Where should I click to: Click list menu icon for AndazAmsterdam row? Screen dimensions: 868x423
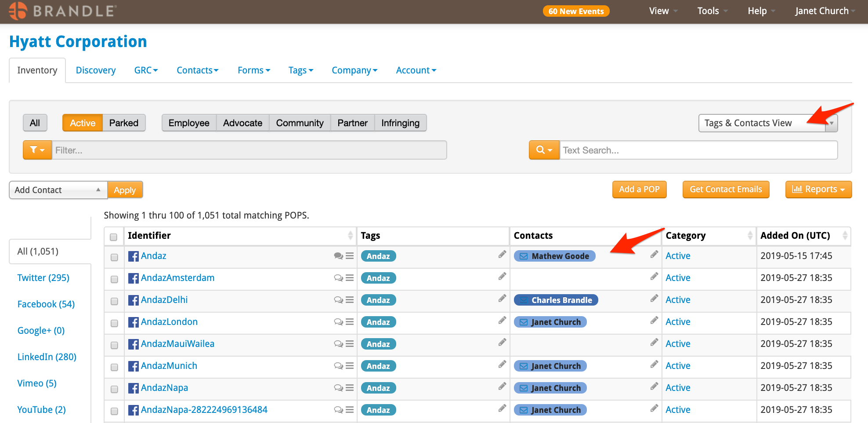tap(350, 278)
